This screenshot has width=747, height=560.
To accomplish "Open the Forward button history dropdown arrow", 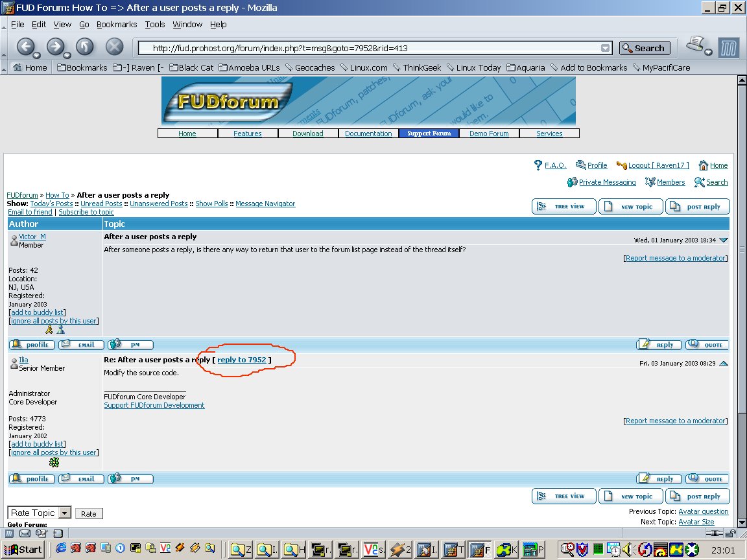I will coord(67,55).
